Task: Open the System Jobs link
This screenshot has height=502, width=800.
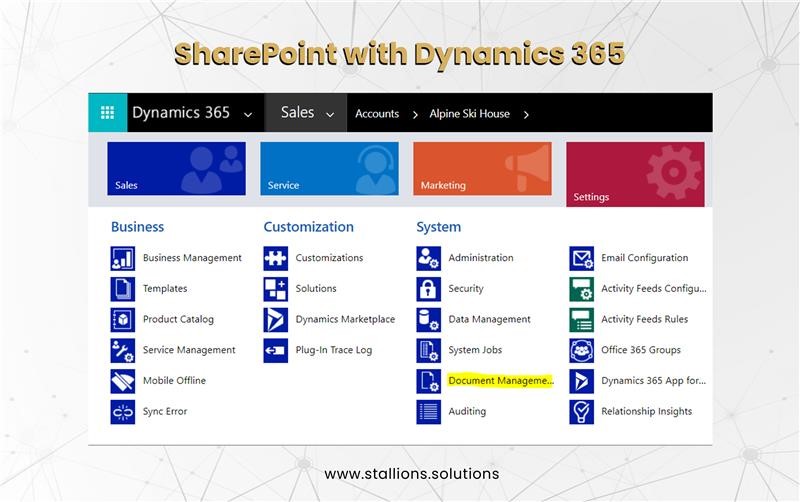Action: click(x=476, y=350)
